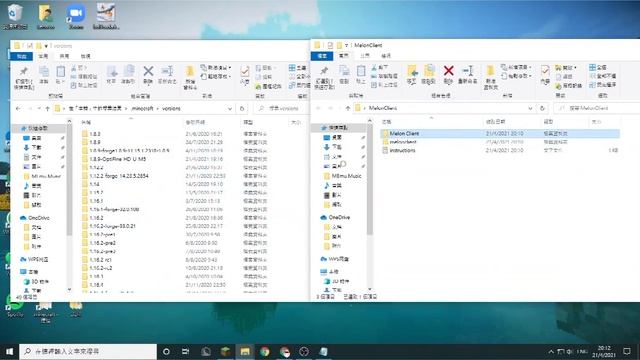Viewport: 640px width, 360px height.
Task: Go up one level in MelonClient window
Action: point(348,108)
